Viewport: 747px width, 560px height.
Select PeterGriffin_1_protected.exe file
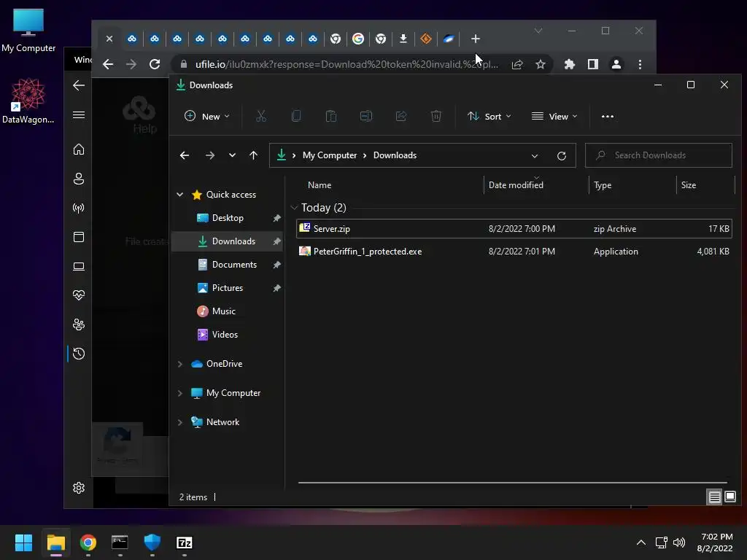[x=514, y=252]
